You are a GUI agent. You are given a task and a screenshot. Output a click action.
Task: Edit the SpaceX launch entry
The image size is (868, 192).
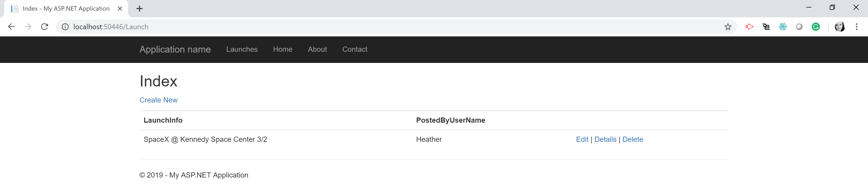coord(582,139)
